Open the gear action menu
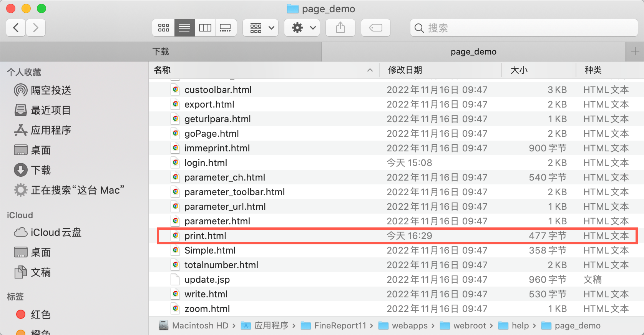The height and width of the screenshot is (335, 644). tap(302, 28)
